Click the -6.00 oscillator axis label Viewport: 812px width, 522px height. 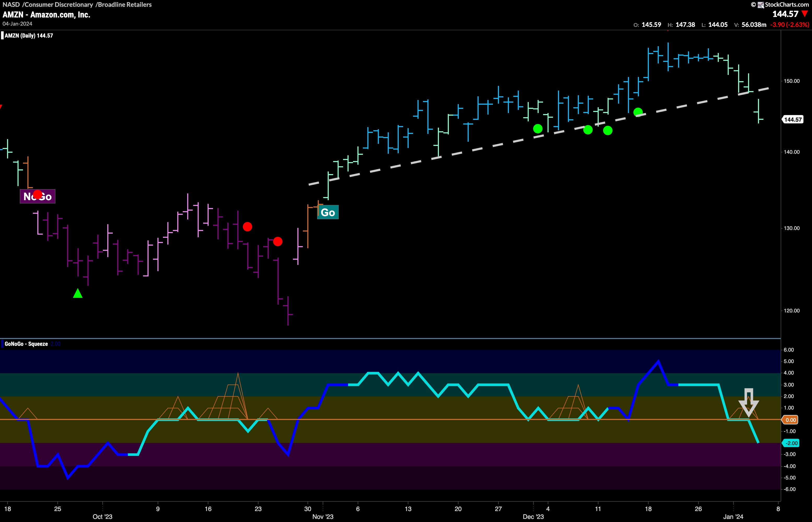[789, 489]
